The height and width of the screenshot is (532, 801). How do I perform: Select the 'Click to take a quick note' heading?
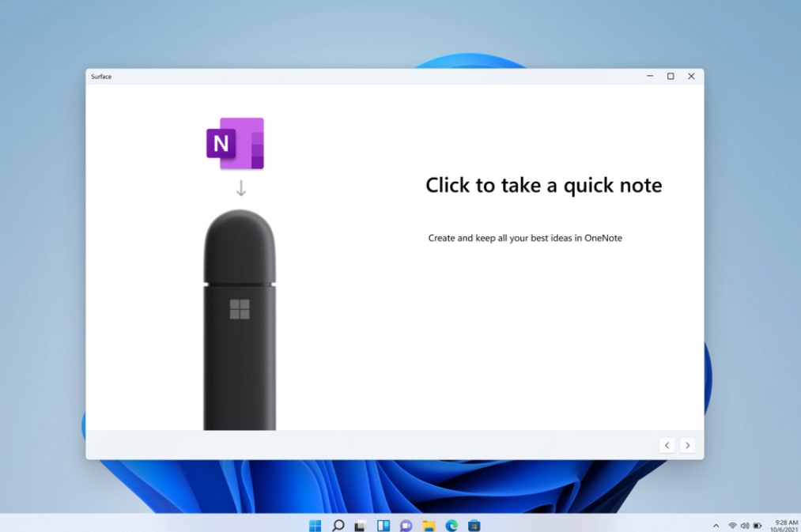pyautogui.click(x=543, y=185)
